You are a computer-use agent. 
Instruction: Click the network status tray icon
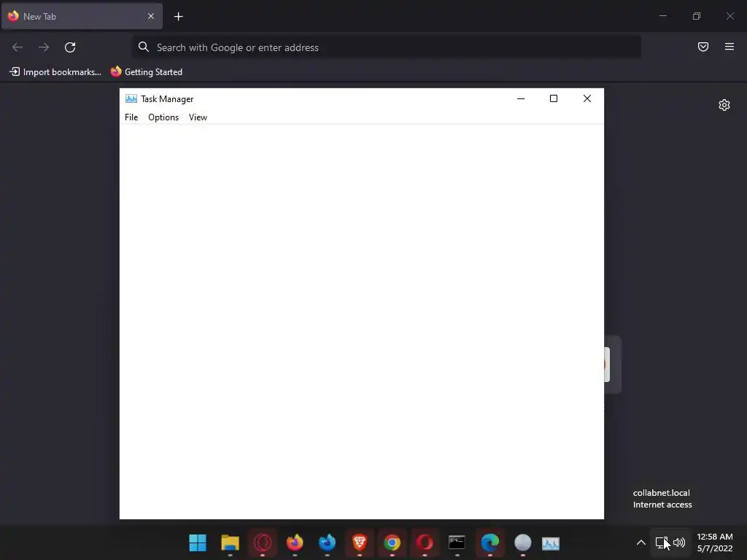tap(661, 542)
